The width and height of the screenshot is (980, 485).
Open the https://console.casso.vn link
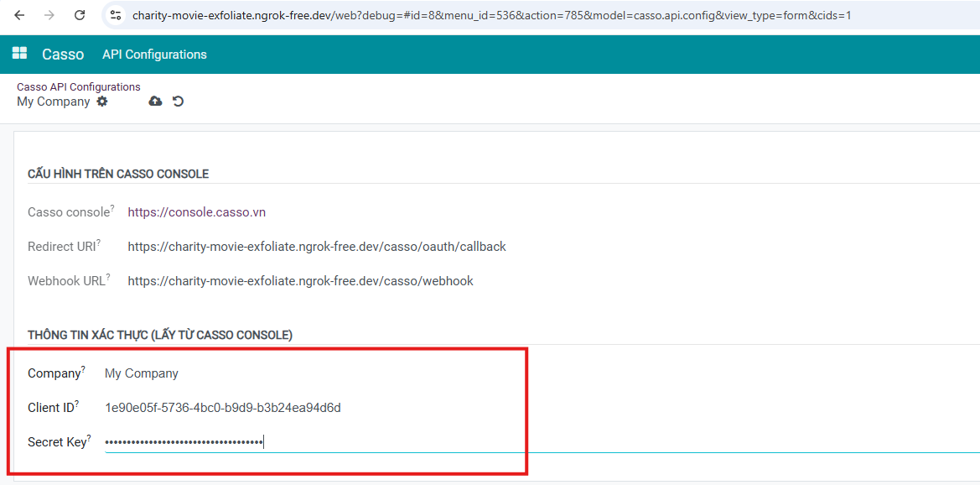point(197,212)
